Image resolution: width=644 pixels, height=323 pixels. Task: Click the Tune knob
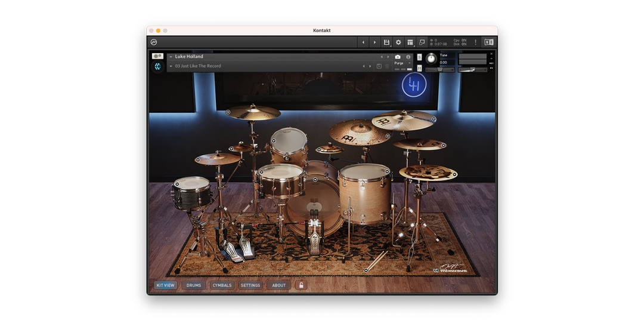pos(431,59)
